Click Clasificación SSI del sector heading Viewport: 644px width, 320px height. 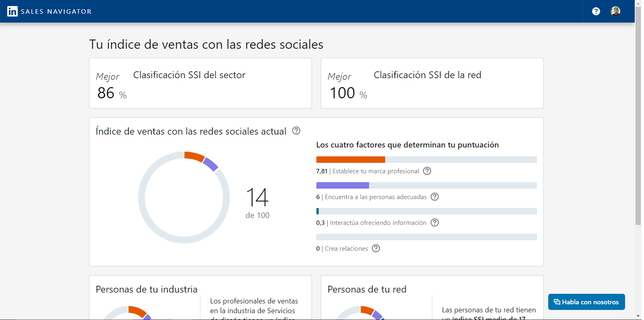tap(189, 75)
